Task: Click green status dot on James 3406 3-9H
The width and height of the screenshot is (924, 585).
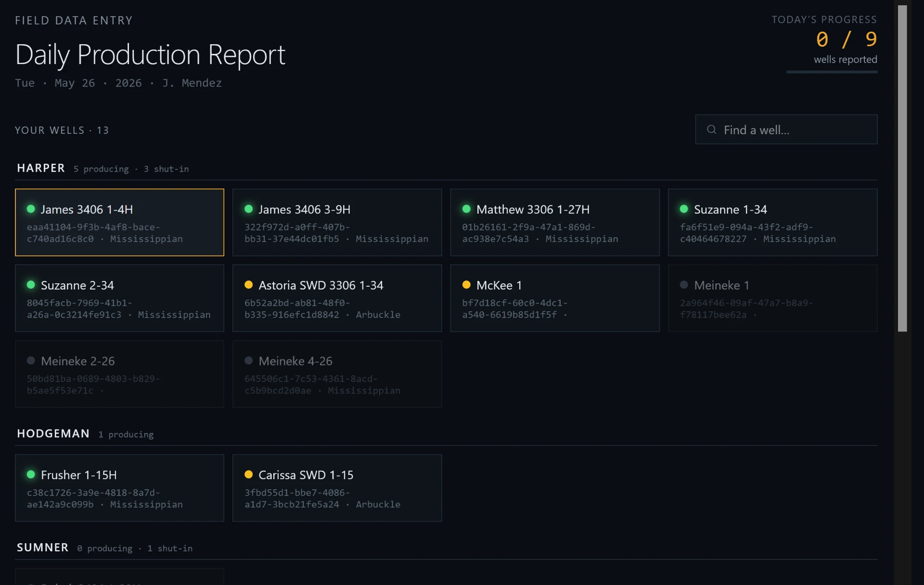Action: point(248,209)
